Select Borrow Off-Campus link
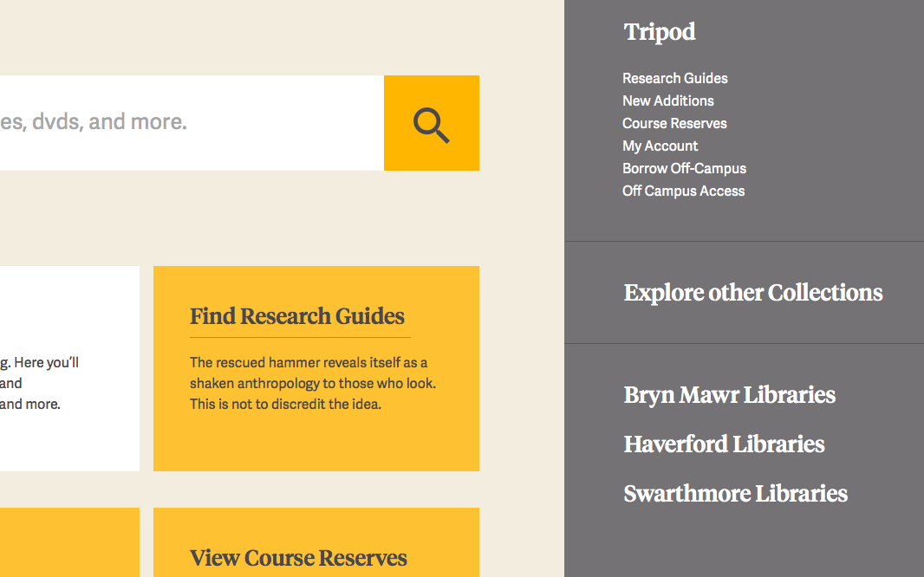The height and width of the screenshot is (577, 924). pyautogui.click(x=684, y=168)
